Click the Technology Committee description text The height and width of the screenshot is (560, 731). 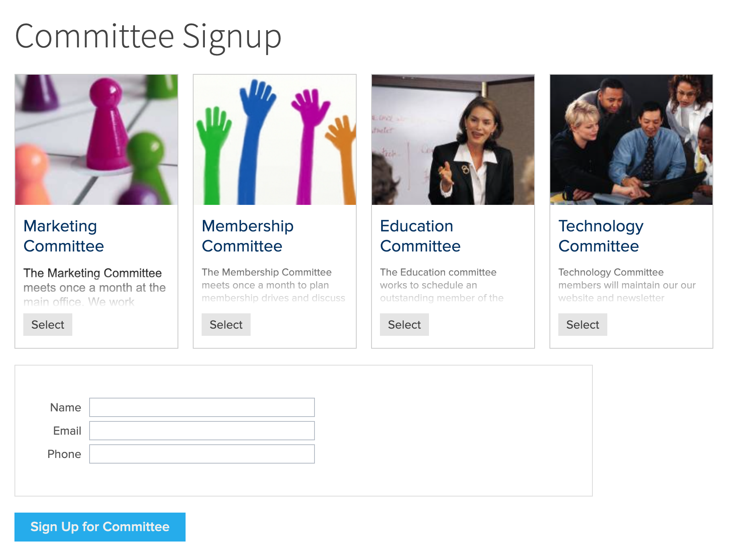tap(627, 285)
